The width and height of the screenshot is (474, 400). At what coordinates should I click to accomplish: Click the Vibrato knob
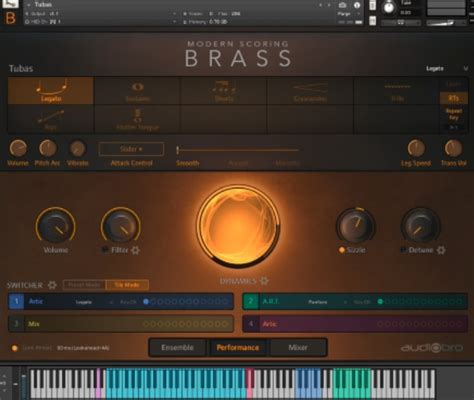(x=77, y=148)
